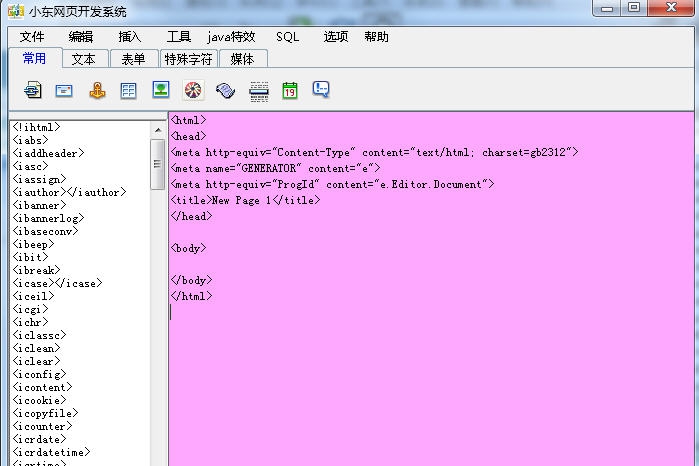This screenshot has width=699, height=466.
Task: Select <ibeep> in the tag list
Action: tap(33, 244)
